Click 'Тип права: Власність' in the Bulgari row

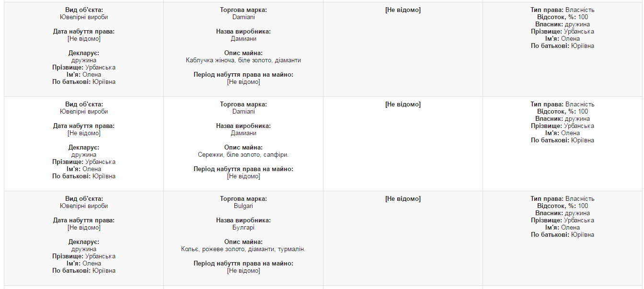tap(563, 199)
